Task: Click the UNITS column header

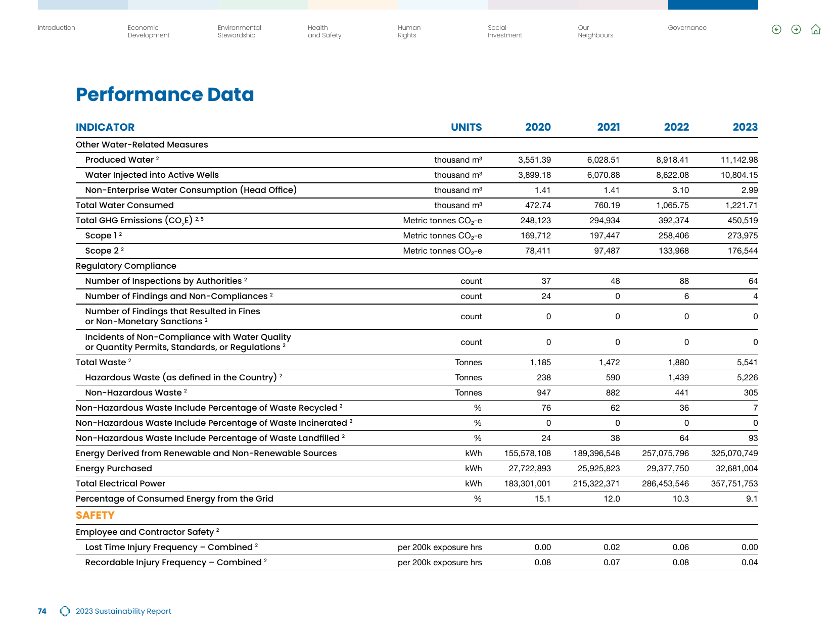Action: (x=466, y=127)
